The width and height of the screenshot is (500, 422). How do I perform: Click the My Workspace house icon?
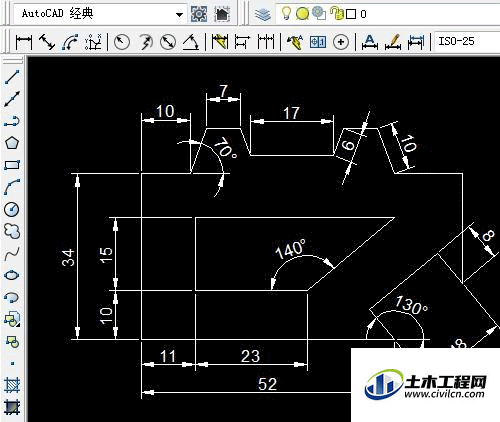(x=222, y=14)
